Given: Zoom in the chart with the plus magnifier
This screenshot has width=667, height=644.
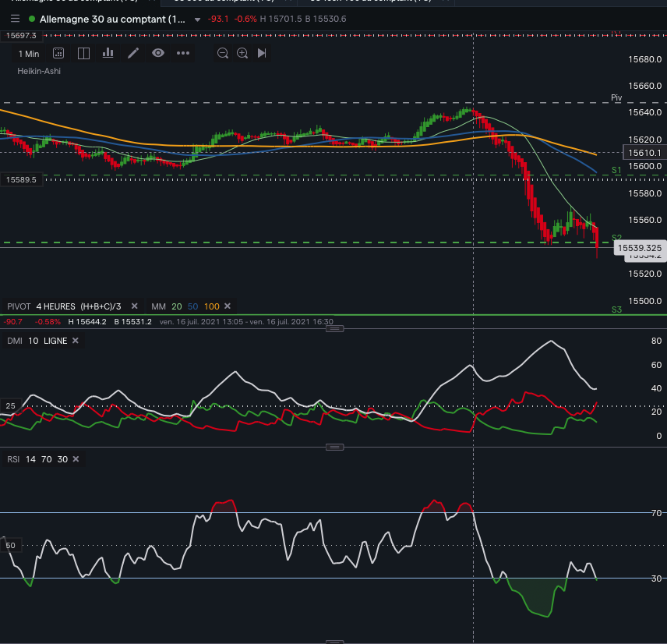Looking at the screenshot, I should tap(242, 53).
